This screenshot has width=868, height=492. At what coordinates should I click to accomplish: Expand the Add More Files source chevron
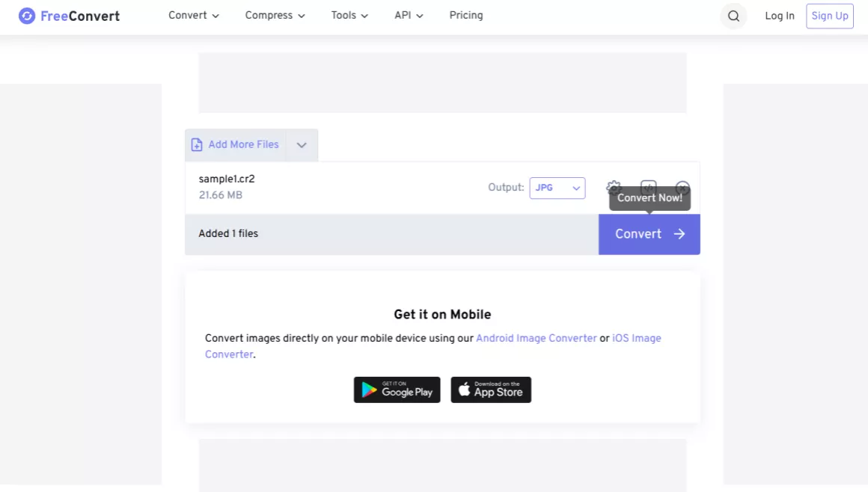[302, 145]
